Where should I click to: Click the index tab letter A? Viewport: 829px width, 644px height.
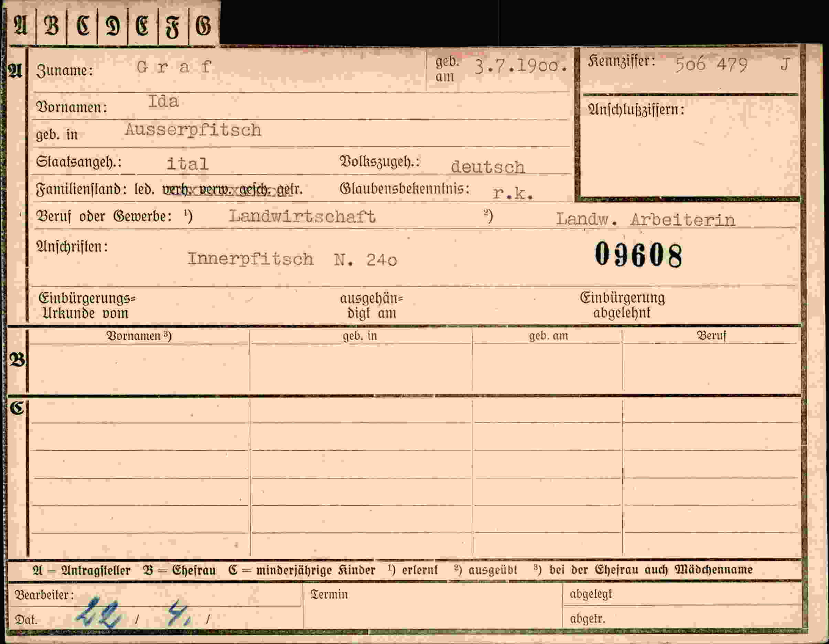coord(20,26)
